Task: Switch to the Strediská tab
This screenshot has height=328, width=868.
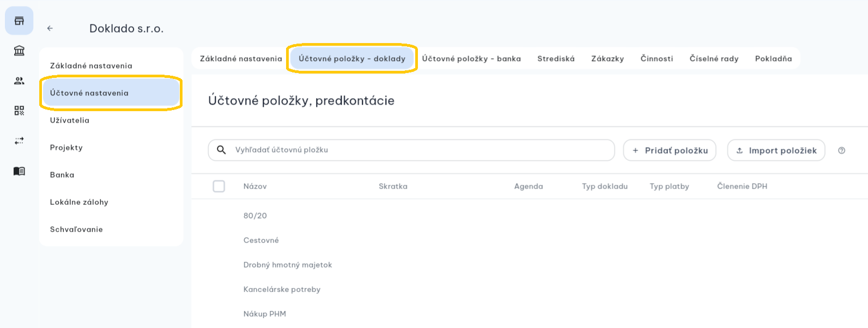Action: point(556,58)
